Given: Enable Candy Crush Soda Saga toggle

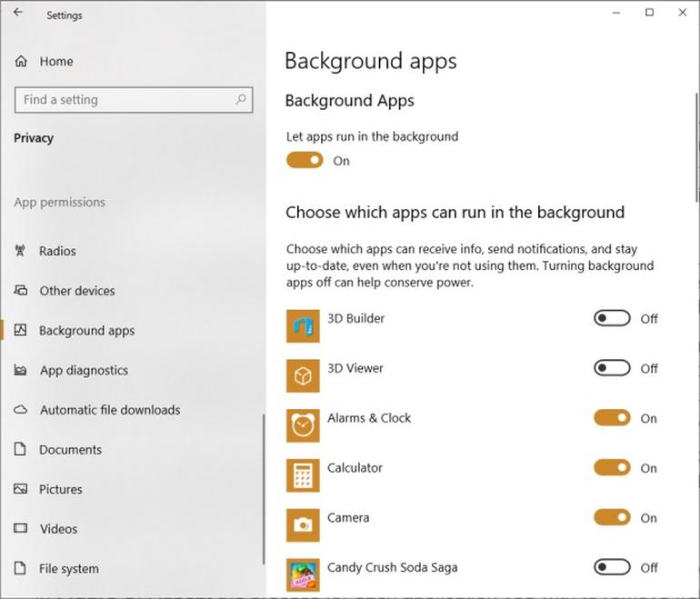Looking at the screenshot, I should [x=612, y=567].
